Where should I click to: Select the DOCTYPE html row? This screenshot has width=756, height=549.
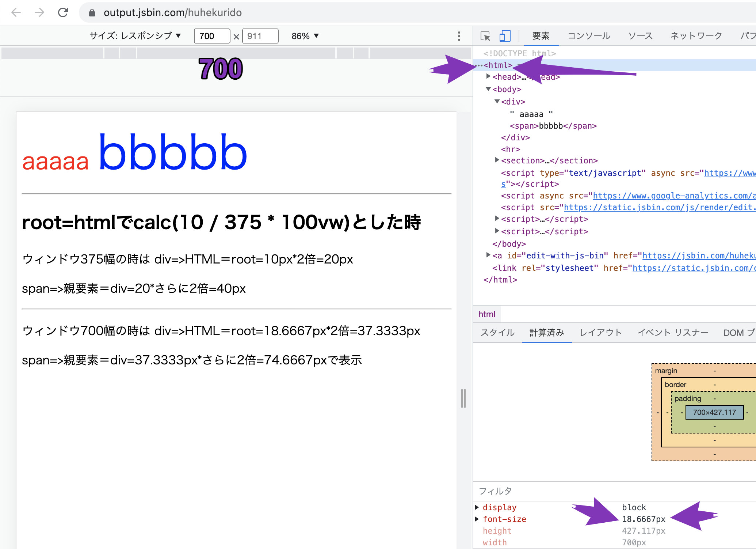point(519,53)
